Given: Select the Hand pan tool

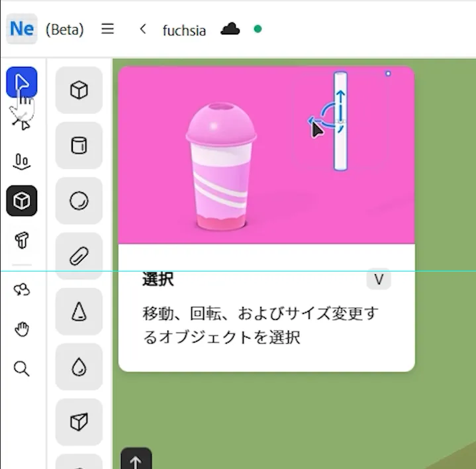Looking at the screenshot, I should coord(22,329).
